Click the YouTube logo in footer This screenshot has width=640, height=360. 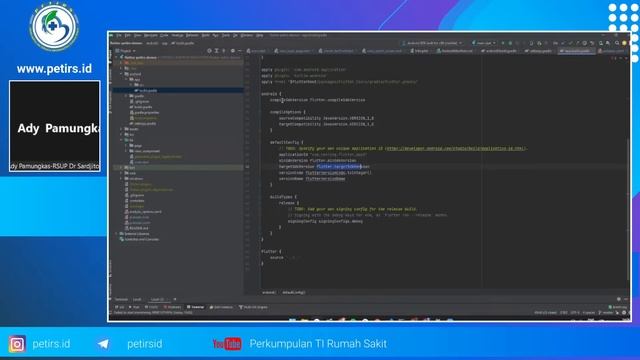(227, 344)
